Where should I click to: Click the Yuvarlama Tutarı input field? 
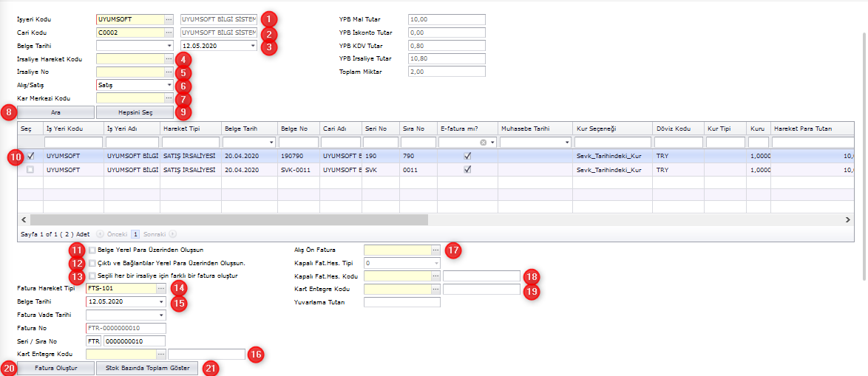tap(402, 302)
